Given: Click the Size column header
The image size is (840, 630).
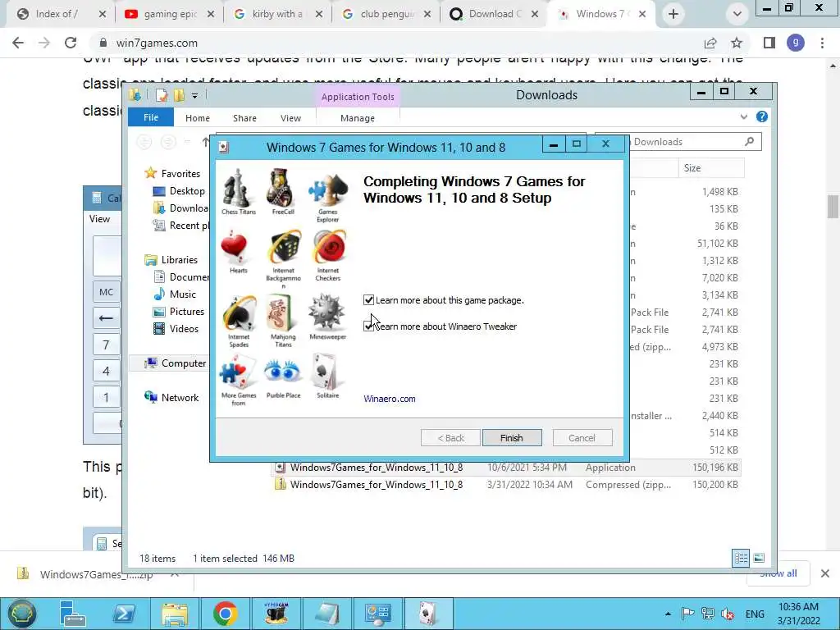Looking at the screenshot, I should pos(711,167).
